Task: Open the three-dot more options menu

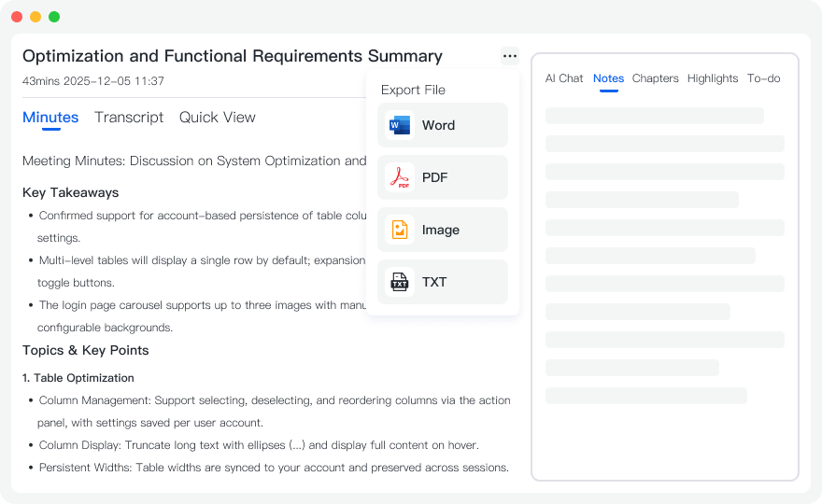Action: (509, 56)
